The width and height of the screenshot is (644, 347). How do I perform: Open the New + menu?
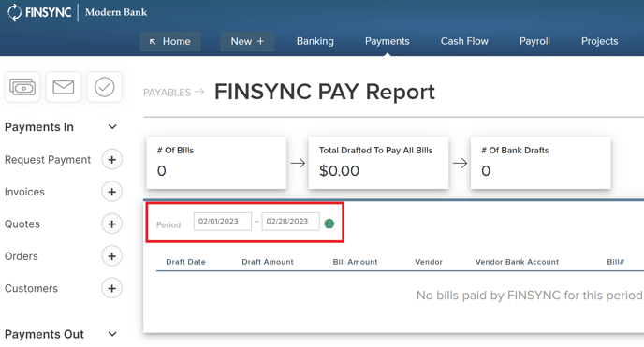pyautogui.click(x=247, y=41)
